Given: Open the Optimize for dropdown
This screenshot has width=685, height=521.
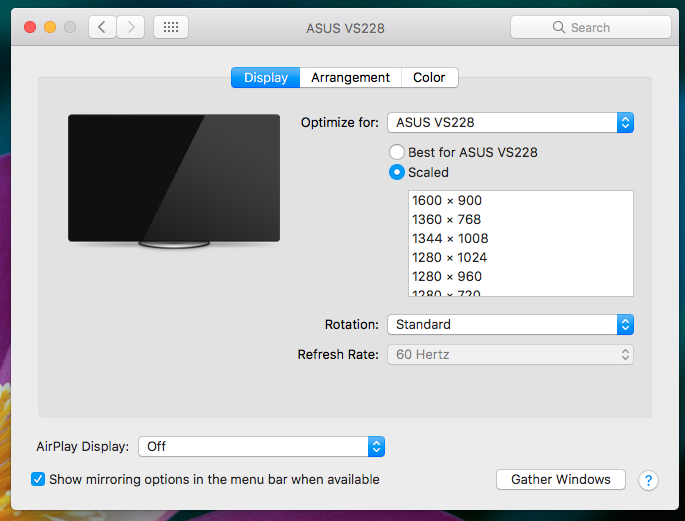Looking at the screenshot, I should (510, 123).
